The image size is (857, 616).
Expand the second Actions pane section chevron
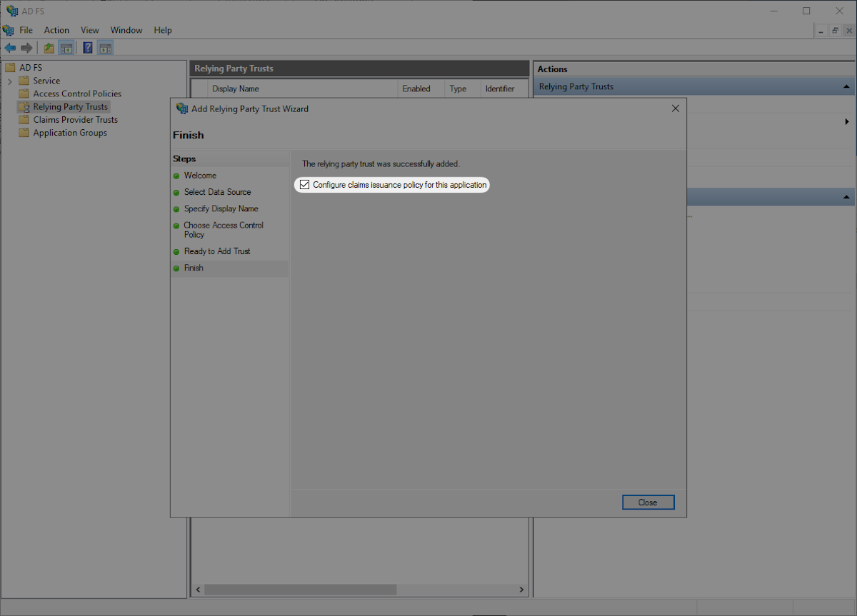pyautogui.click(x=847, y=196)
